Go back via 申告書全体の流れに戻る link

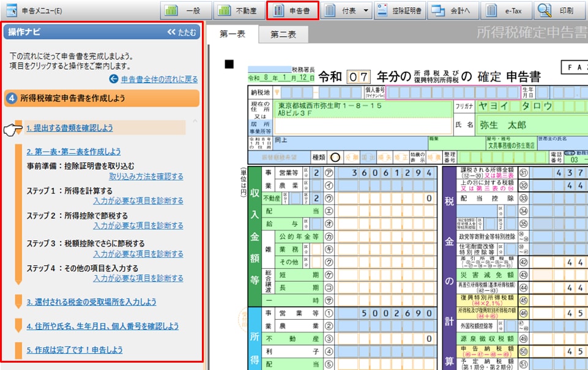tap(158, 79)
